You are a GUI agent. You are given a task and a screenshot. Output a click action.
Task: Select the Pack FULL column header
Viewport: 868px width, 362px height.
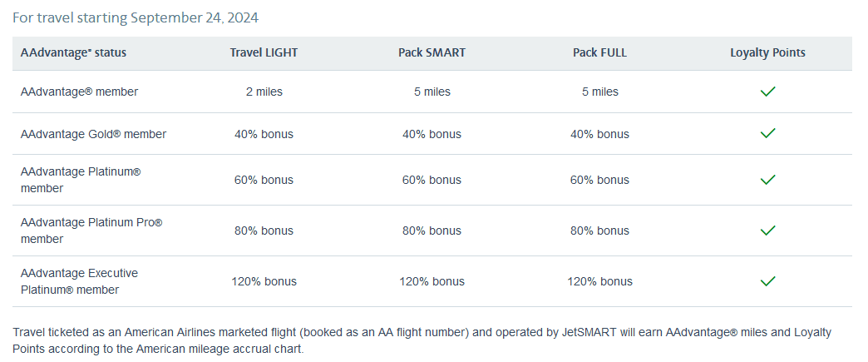tap(599, 52)
